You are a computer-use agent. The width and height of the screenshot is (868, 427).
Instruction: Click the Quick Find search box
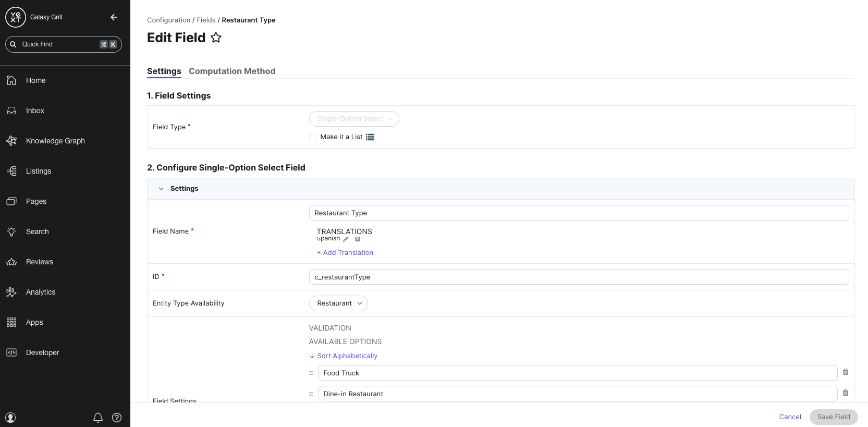coord(64,44)
